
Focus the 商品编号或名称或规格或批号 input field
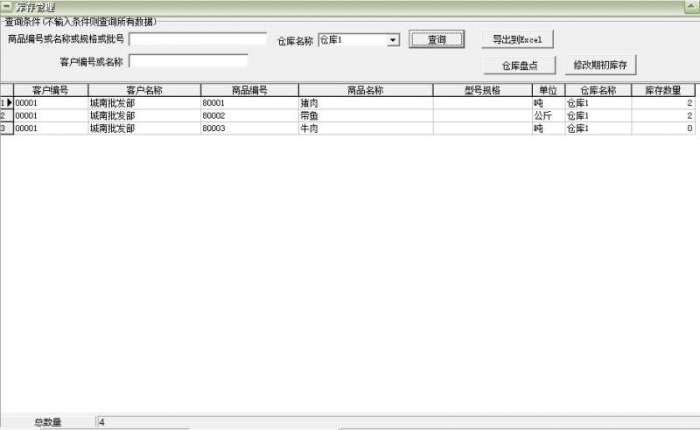(198, 39)
